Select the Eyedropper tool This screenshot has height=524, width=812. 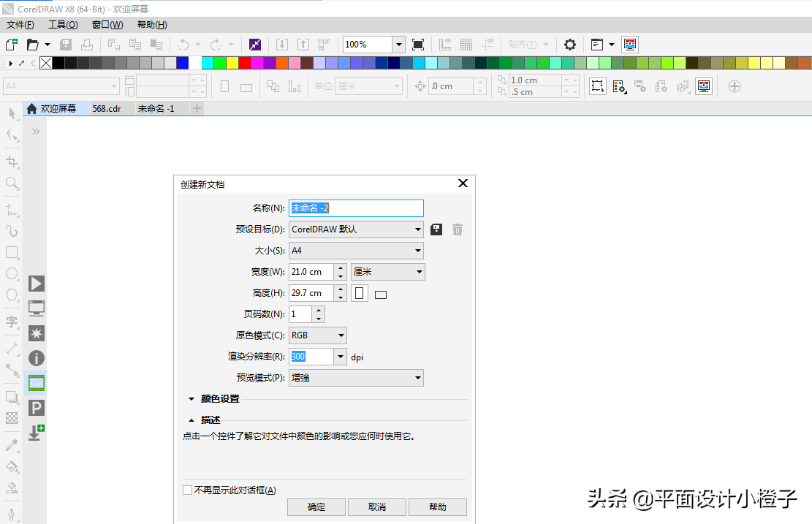(x=12, y=445)
